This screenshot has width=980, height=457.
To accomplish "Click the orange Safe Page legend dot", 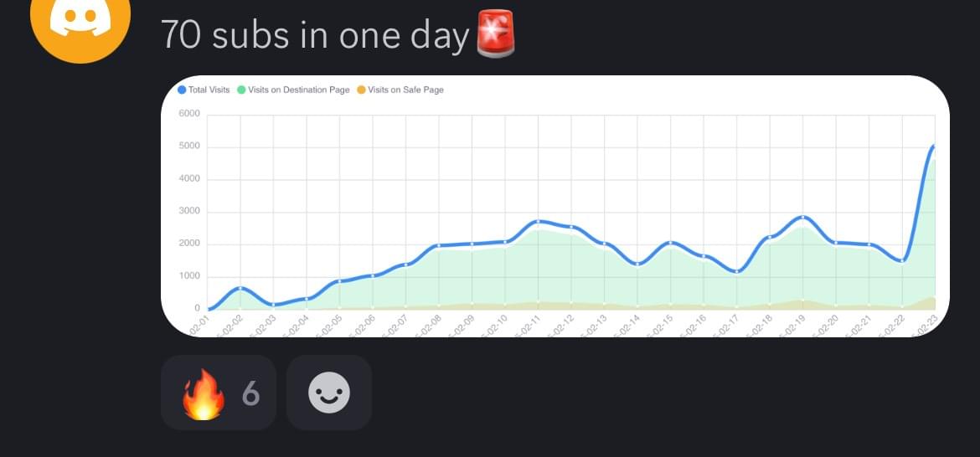I will pyautogui.click(x=362, y=90).
